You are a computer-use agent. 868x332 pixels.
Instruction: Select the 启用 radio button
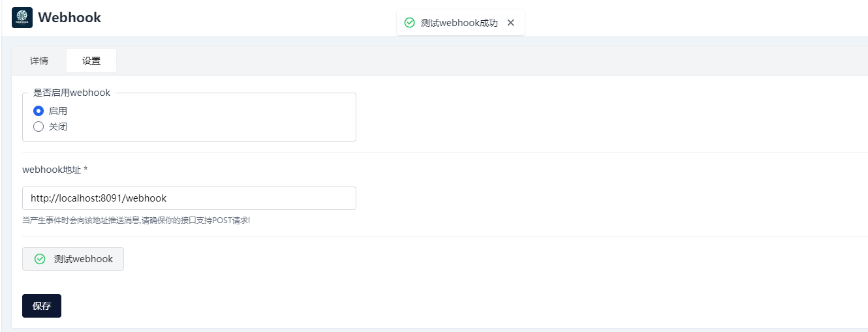pos(39,111)
